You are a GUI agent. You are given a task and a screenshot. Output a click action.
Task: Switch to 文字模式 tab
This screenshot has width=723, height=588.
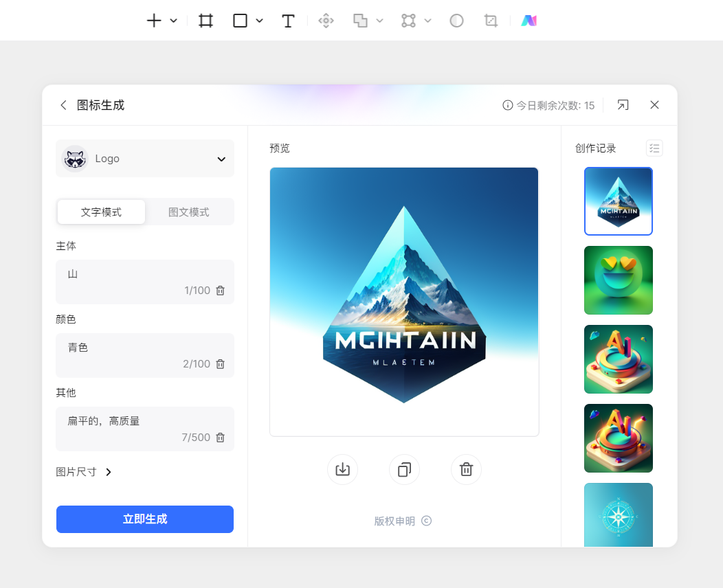(x=102, y=212)
